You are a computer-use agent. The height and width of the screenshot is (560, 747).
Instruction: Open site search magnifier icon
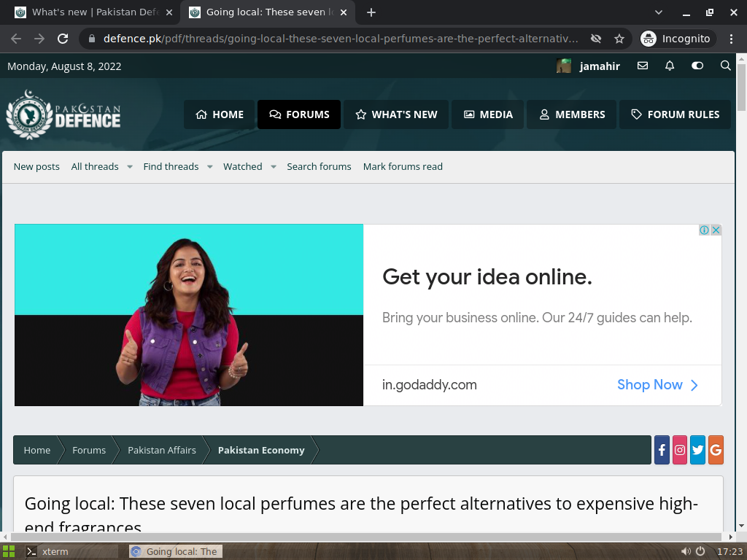(x=725, y=66)
